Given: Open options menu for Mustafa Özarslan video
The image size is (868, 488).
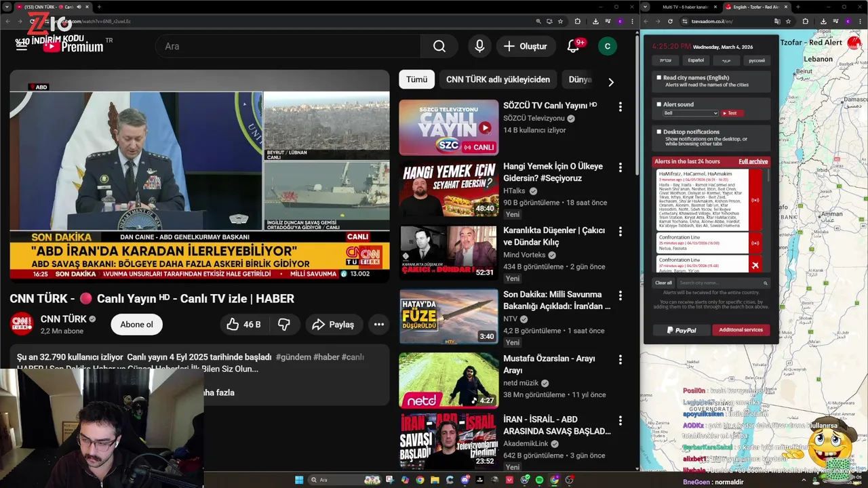Looking at the screenshot, I should point(620,359).
